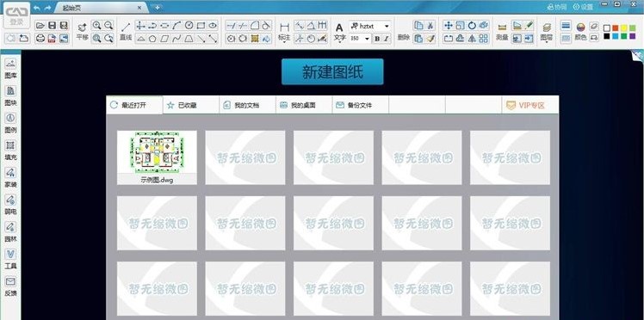Switch to 最近打开 recent tab

coord(134,105)
